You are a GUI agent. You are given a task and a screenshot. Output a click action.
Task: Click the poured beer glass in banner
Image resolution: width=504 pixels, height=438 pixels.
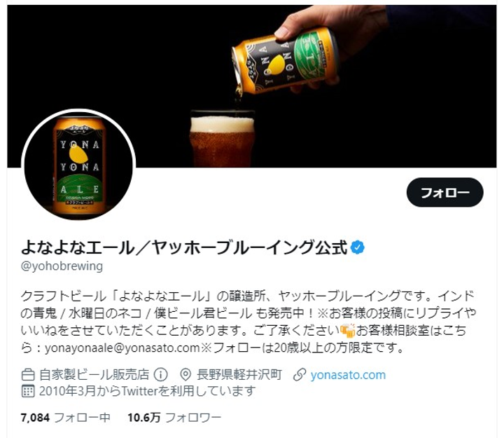[x=222, y=139]
